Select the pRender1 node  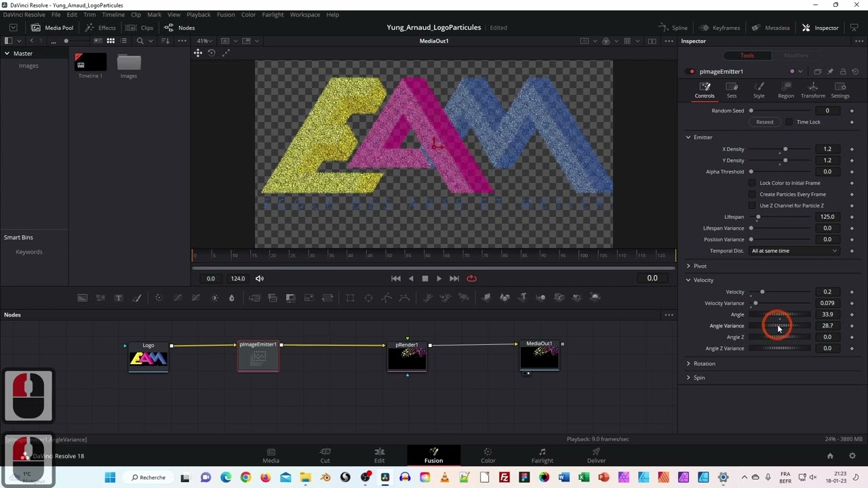(407, 357)
